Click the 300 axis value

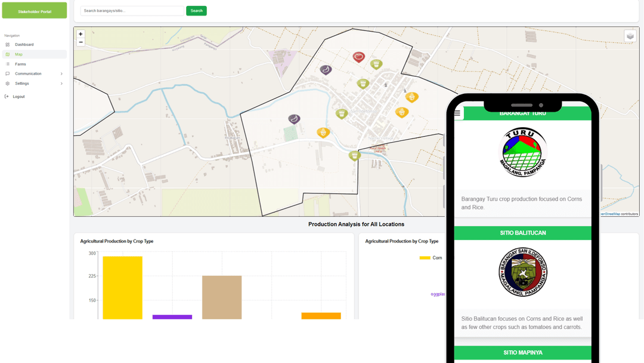92,253
